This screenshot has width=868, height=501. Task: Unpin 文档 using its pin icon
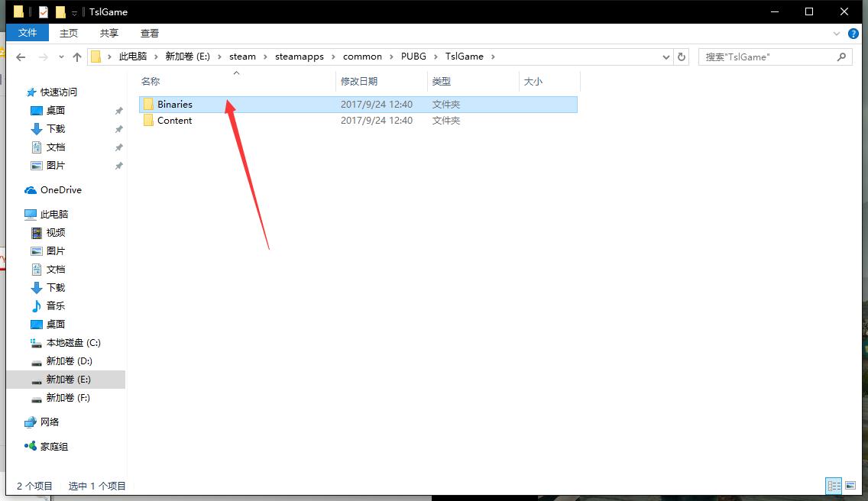(x=118, y=147)
